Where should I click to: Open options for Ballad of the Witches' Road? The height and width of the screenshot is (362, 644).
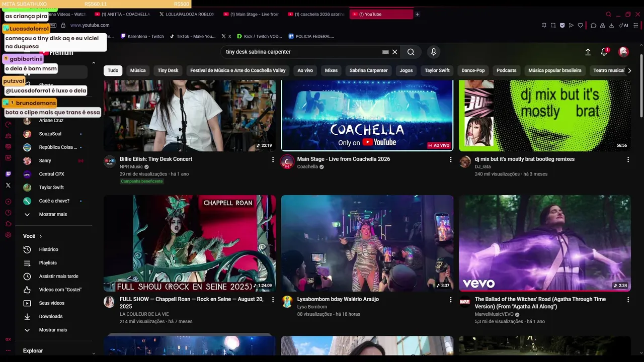628,300
